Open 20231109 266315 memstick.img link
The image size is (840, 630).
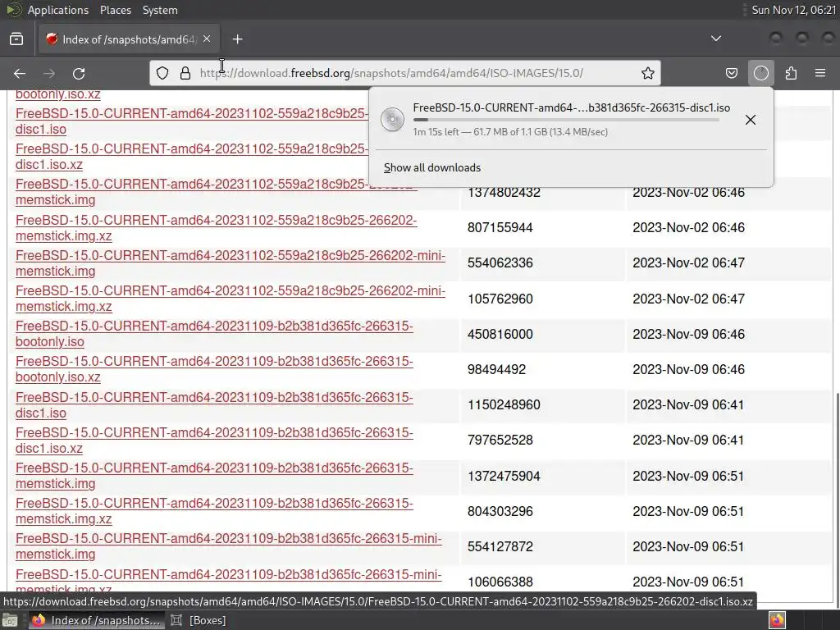(214, 476)
